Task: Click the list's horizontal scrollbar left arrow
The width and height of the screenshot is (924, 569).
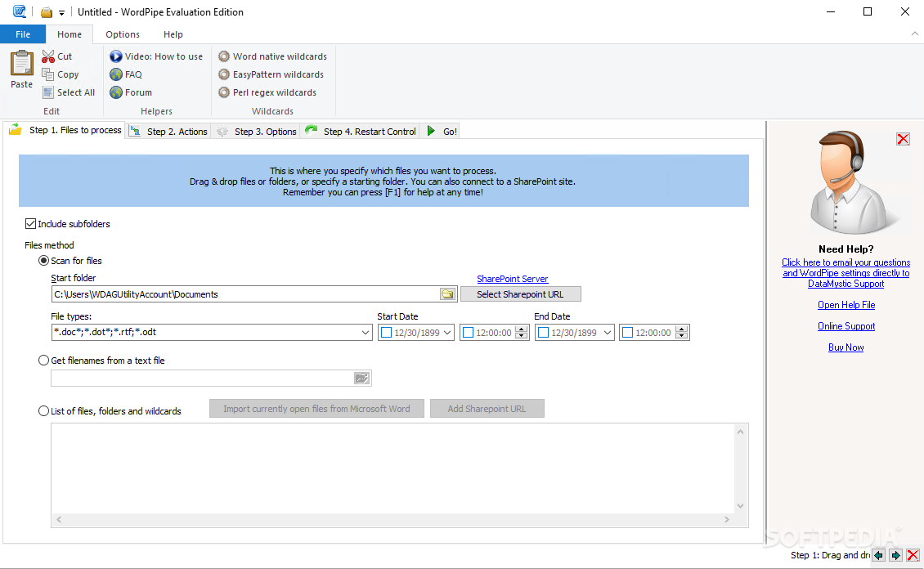Action: click(59, 519)
